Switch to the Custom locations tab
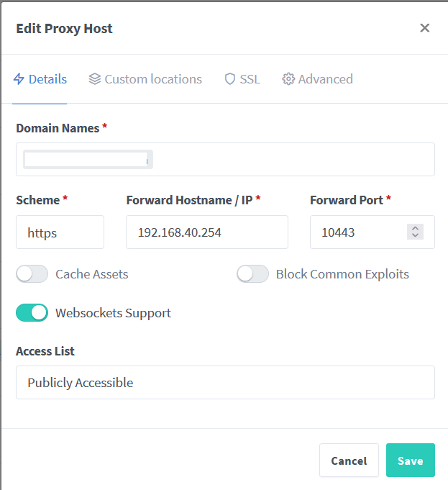The width and height of the screenshot is (448, 490). (x=152, y=79)
